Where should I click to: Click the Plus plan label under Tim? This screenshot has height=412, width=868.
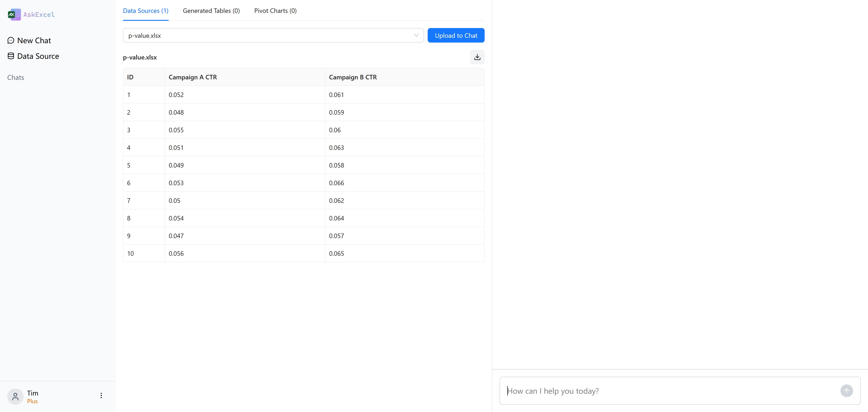click(32, 401)
